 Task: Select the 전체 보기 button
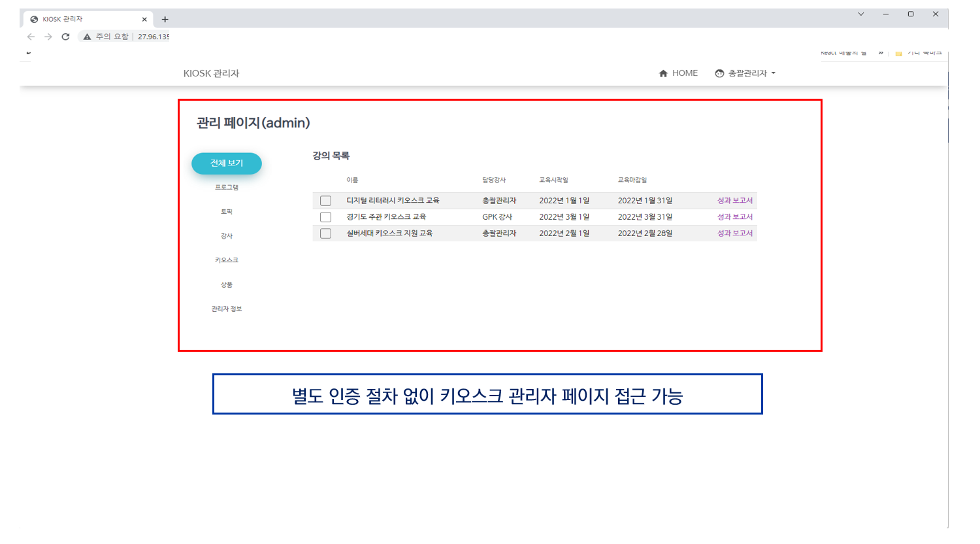[x=227, y=163]
